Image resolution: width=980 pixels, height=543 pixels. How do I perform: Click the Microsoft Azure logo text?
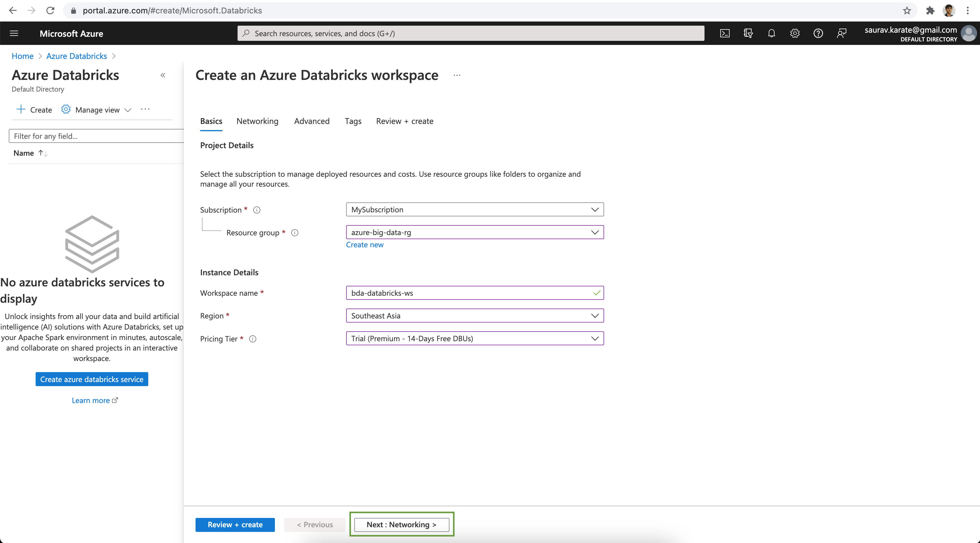click(71, 34)
